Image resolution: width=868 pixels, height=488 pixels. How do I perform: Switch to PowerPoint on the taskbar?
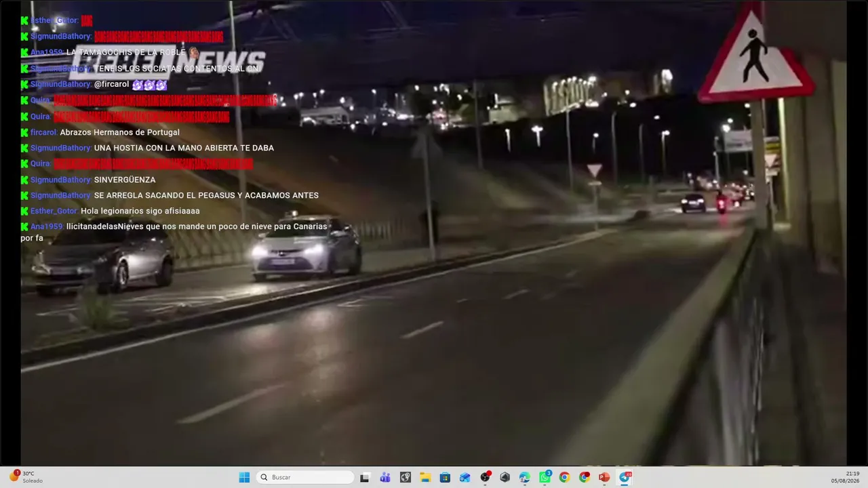click(604, 477)
